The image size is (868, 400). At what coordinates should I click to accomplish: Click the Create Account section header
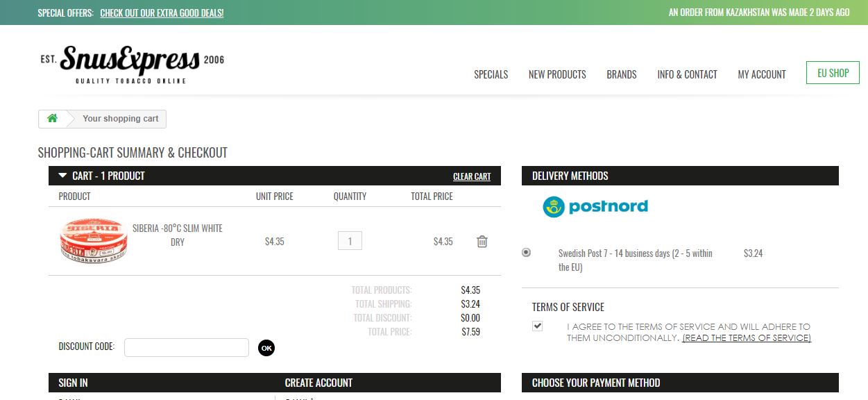click(x=318, y=383)
